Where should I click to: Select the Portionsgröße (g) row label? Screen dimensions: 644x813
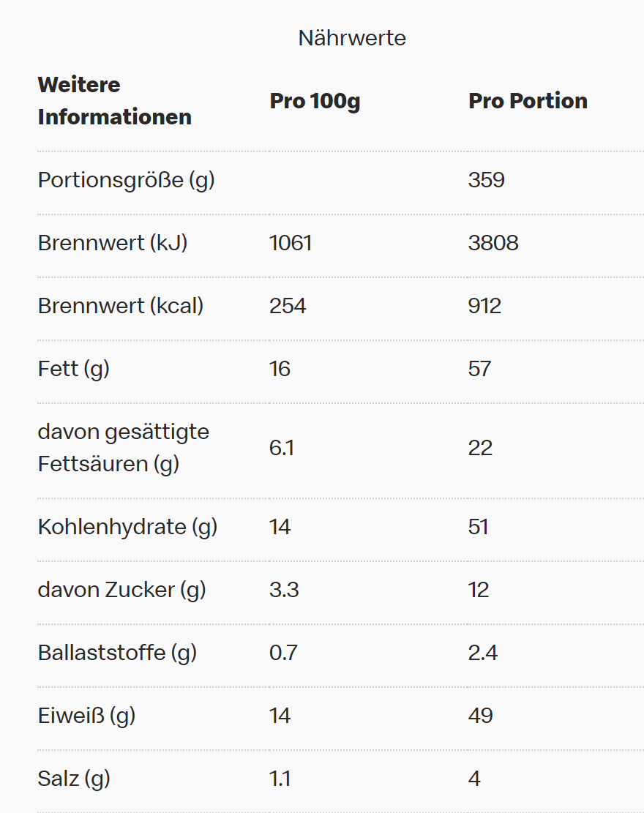pos(126,180)
